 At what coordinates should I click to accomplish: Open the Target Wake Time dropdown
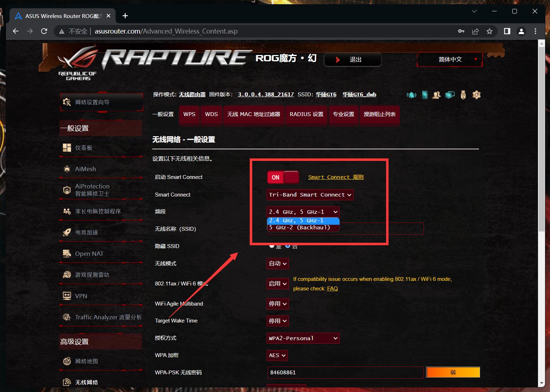[x=278, y=321]
